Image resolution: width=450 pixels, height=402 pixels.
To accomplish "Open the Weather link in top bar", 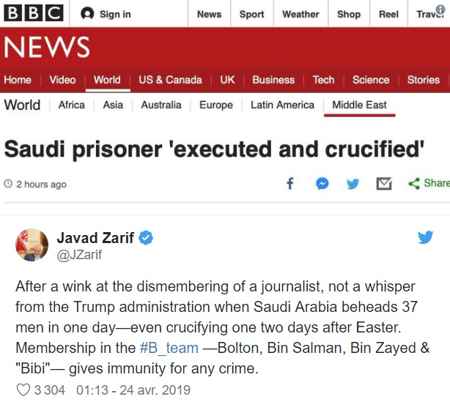I will pos(301,14).
